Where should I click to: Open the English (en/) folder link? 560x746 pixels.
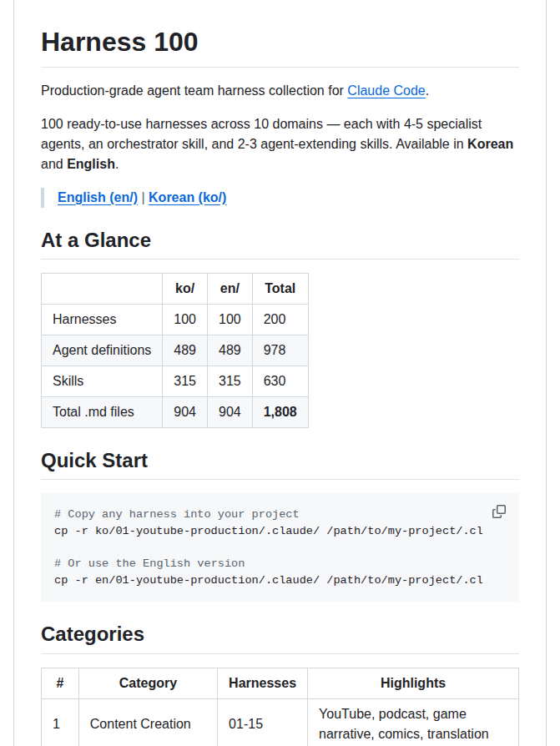[x=98, y=198]
